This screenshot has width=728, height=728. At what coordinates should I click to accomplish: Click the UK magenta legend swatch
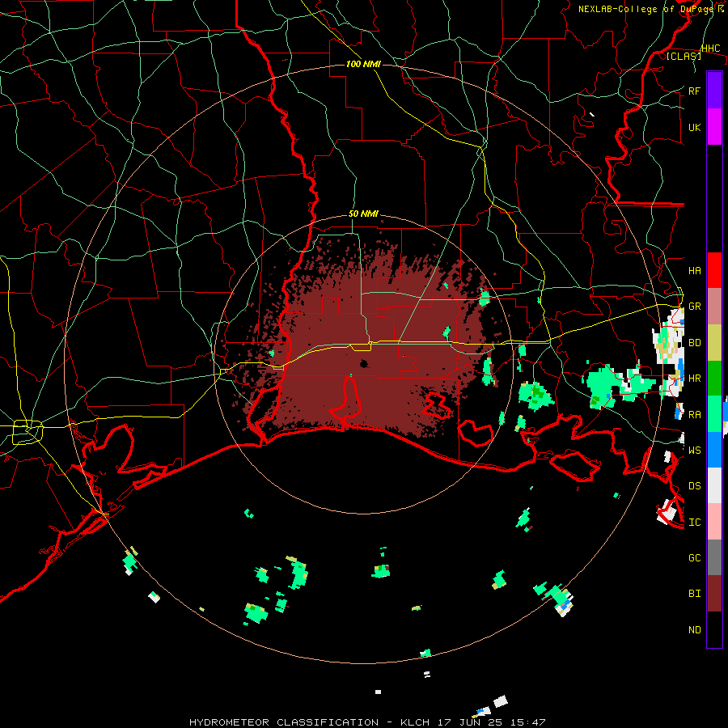(x=714, y=127)
